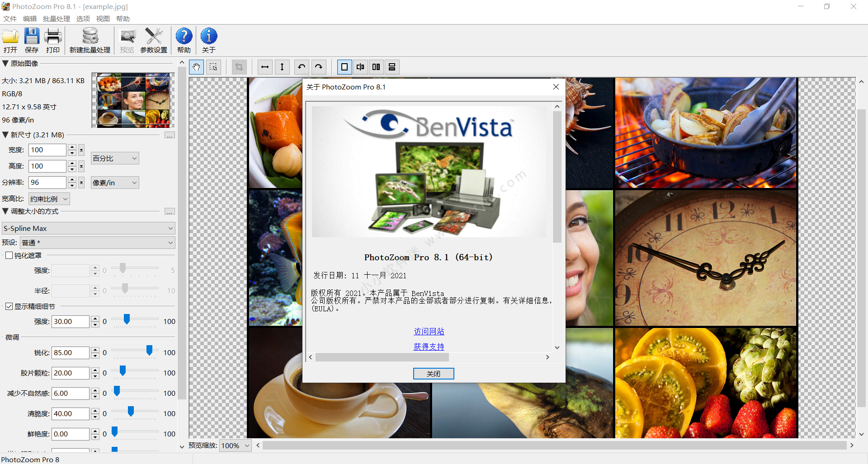The height and width of the screenshot is (464, 868).
Task: Select the hand pan tool
Action: click(196, 67)
